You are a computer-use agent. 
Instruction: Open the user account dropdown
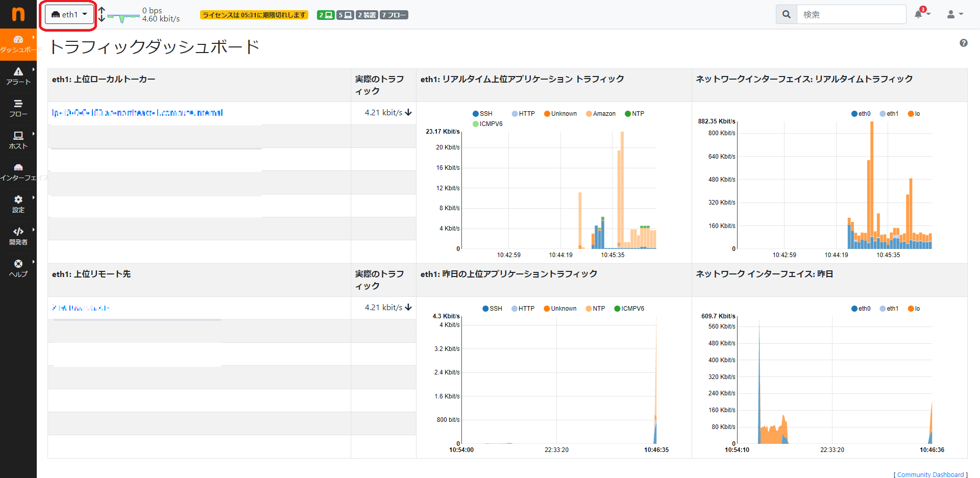coord(955,14)
